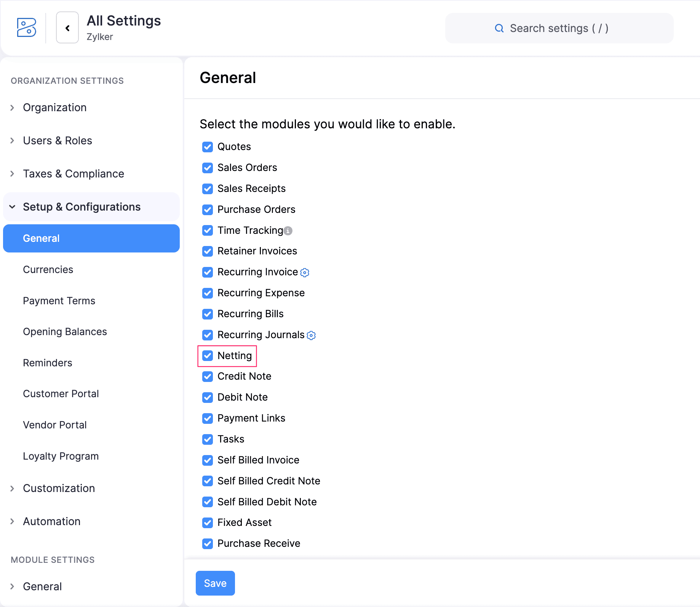
Task: Click the Time Tracking info icon
Action: pyautogui.click(x=288, y=231)
